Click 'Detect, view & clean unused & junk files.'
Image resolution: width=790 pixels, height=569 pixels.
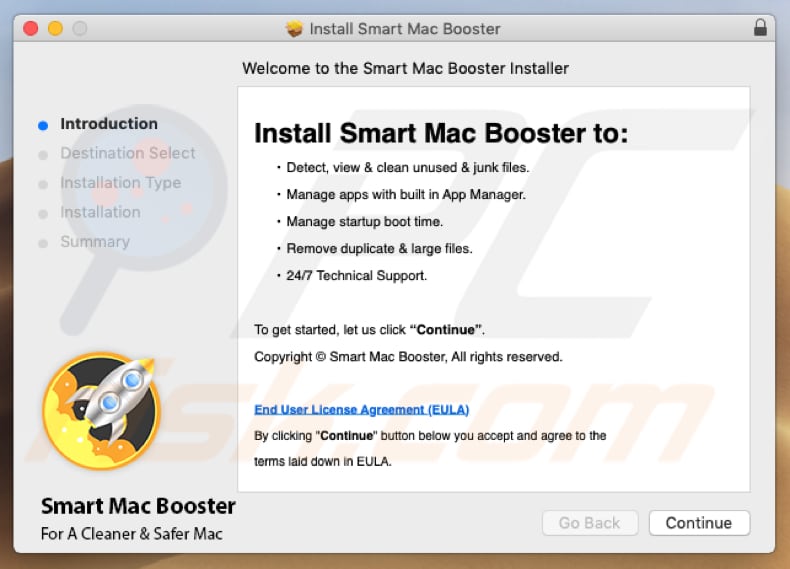408,167
